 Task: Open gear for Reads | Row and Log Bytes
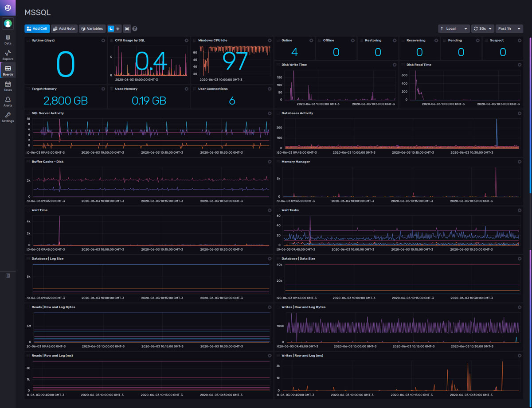(270, 307)
